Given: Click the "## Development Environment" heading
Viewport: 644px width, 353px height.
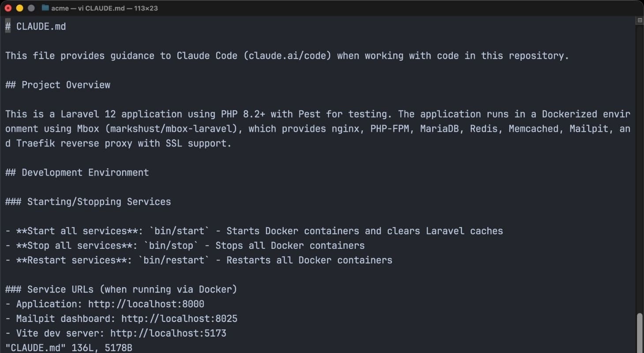Looking at the screenshot, I should point(77,173).
